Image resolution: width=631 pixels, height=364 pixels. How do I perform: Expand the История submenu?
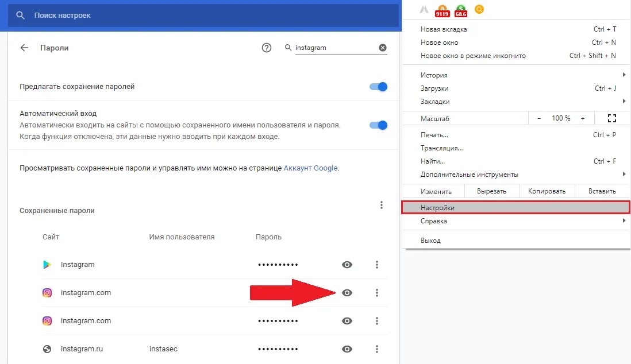tap(516, 75)
